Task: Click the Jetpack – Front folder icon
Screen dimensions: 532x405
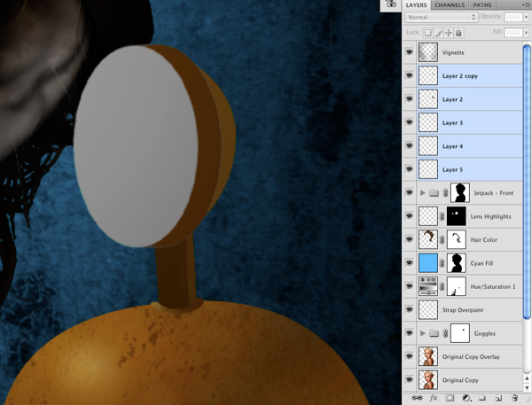Action: 434,193
